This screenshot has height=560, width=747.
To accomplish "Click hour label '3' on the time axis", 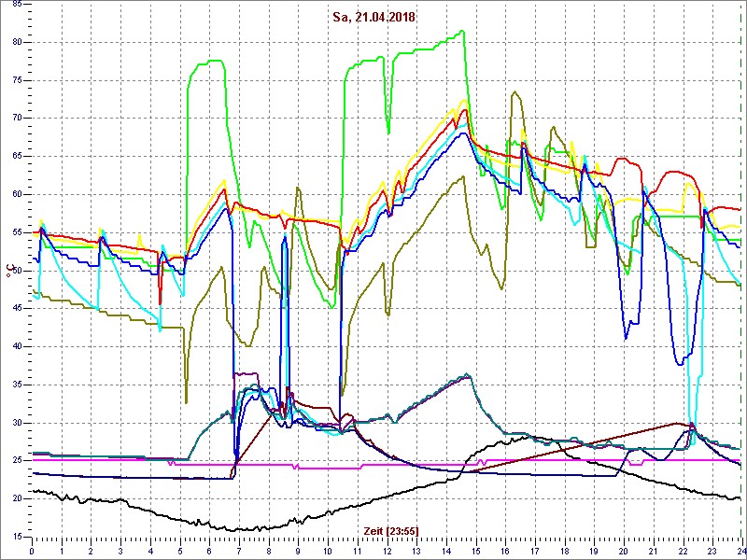I will click(120, 552).
